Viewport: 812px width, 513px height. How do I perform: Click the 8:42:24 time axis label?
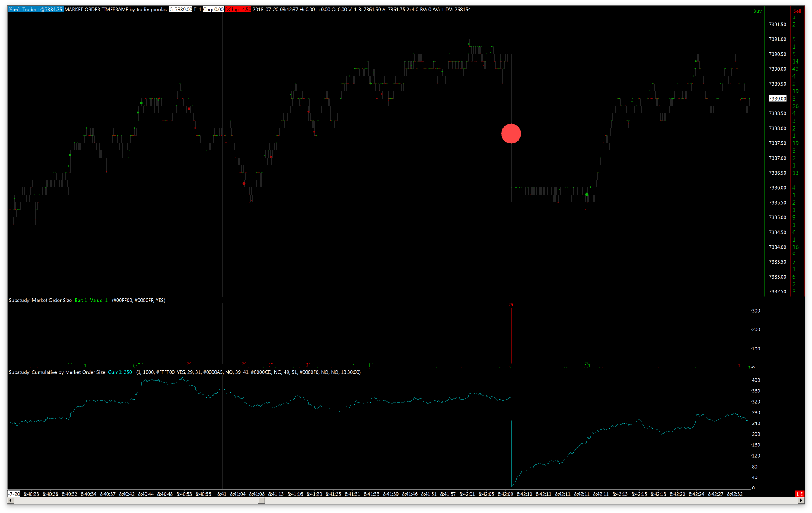(x=696, y=494)
